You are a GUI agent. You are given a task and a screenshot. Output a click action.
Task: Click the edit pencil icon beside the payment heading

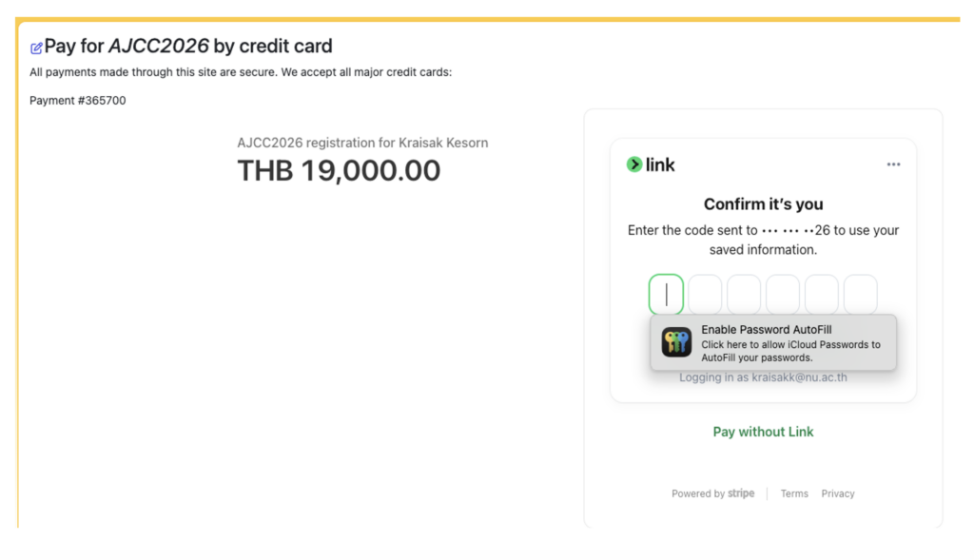tap(36, 48)
